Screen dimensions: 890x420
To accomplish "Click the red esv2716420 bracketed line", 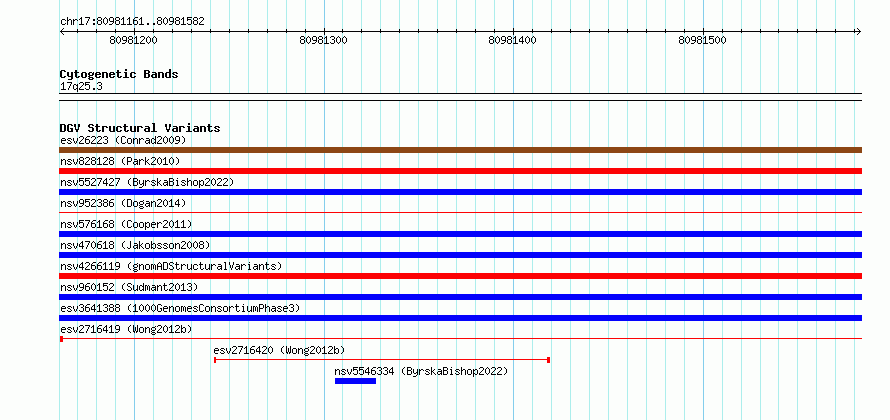I will click(x=382, y=360).
